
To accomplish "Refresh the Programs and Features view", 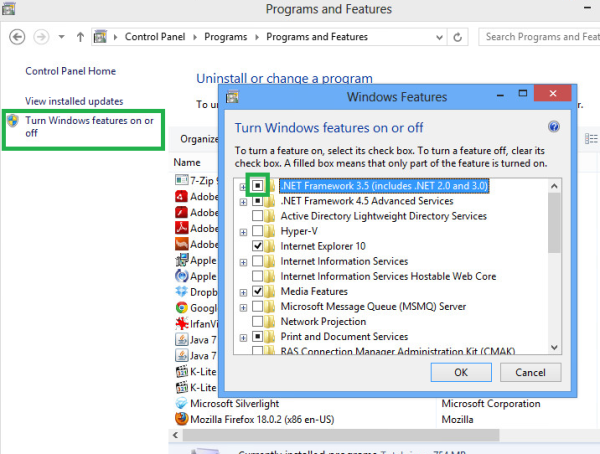I will (457, 37).
